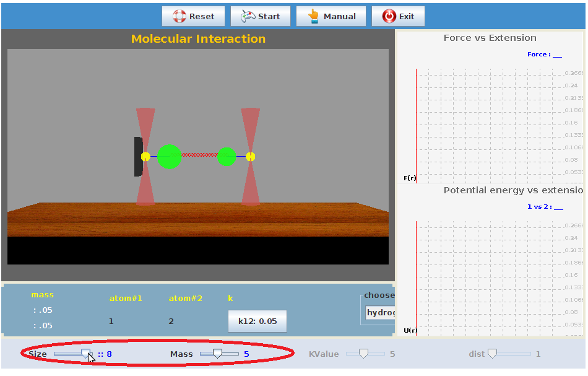Select the smaller green atom on the right
Viewport: 588px width, 376px height.
click(227, 157)
